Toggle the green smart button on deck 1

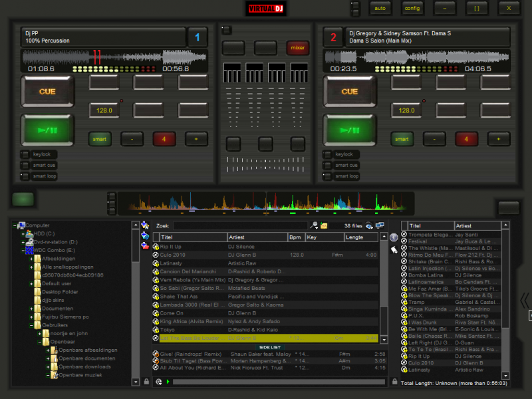click(100, 139)
